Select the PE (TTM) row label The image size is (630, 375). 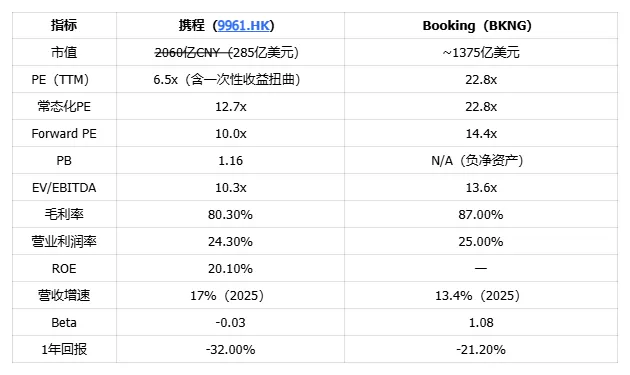[x=60, y=80]
